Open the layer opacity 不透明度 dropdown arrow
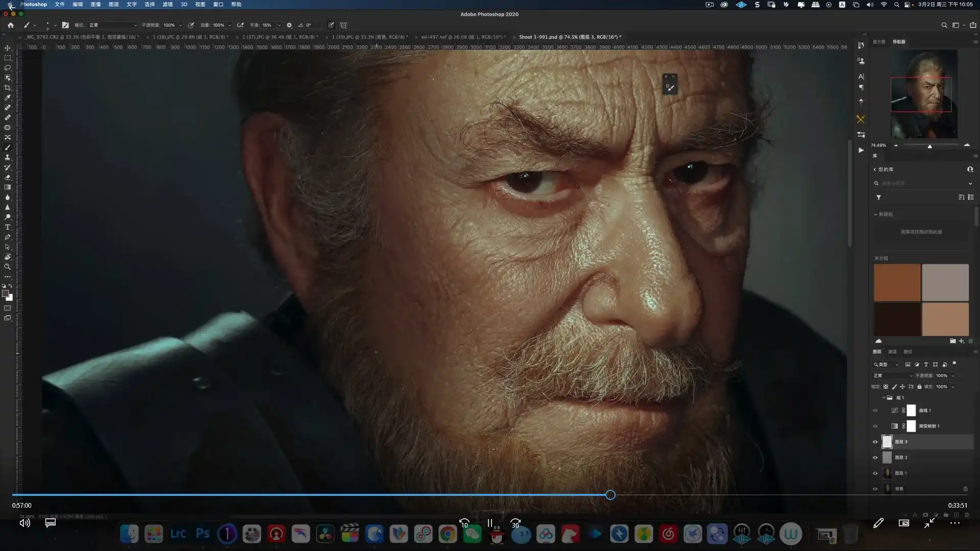This screenshot has width=980, height=551. 952,375
